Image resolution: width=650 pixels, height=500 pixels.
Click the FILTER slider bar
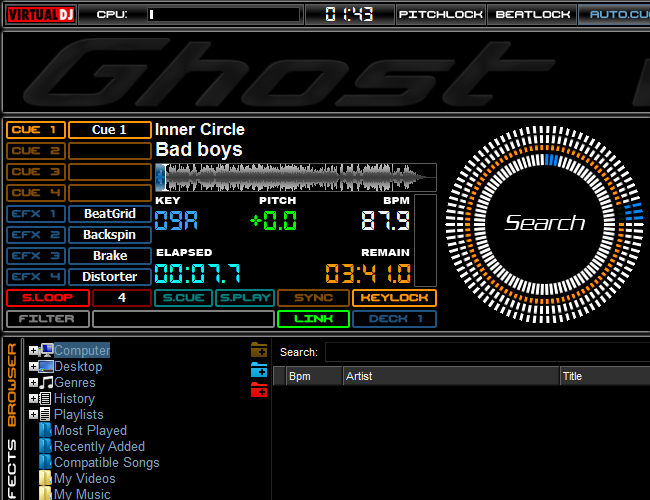pyautogui.click(x=183, y=319)
